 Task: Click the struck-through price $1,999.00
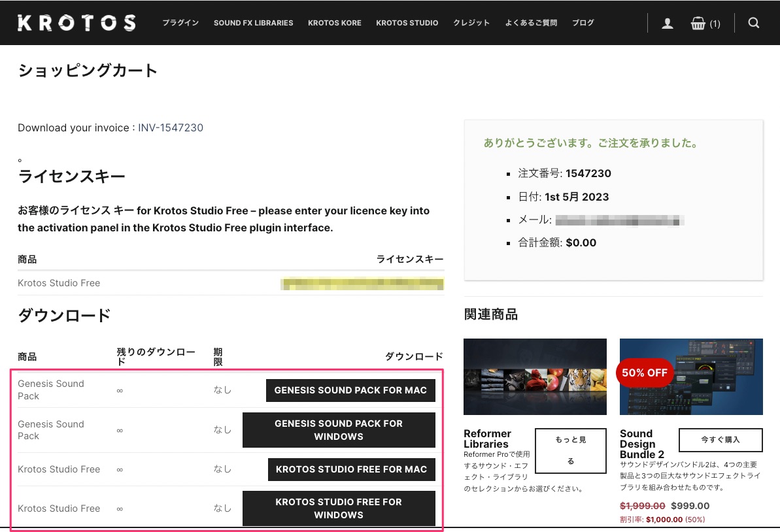point(642,506)
